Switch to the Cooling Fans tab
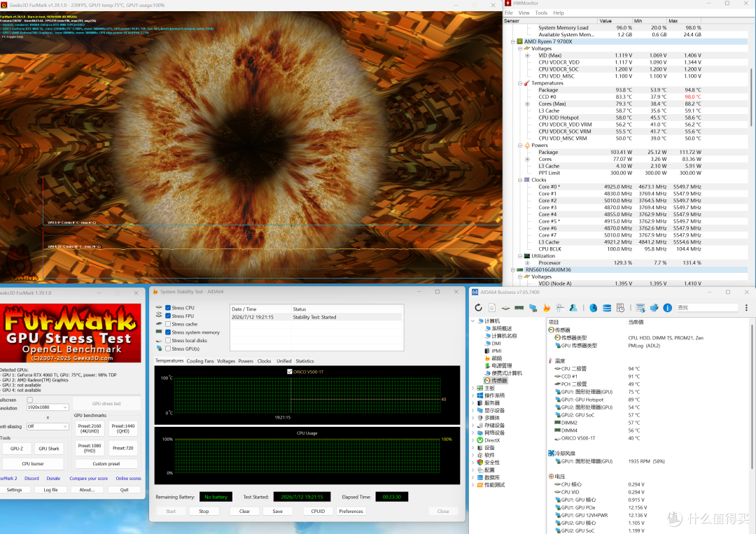756x534 pixels. click(x=200, y=361)
